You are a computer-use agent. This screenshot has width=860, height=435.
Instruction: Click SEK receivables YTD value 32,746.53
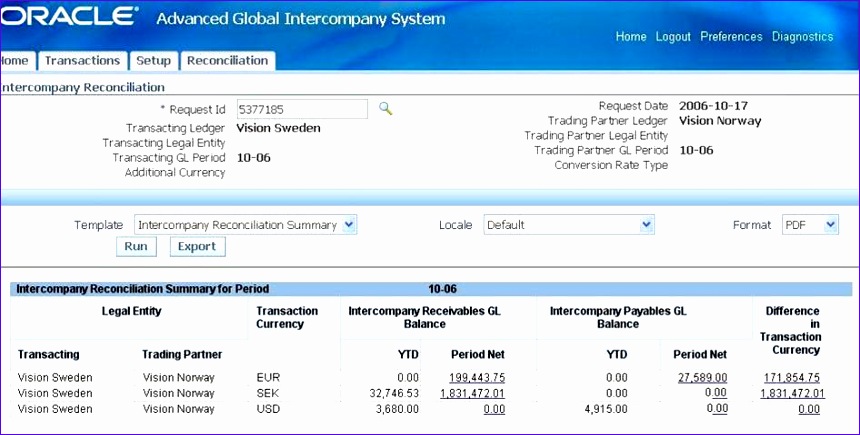394,393
